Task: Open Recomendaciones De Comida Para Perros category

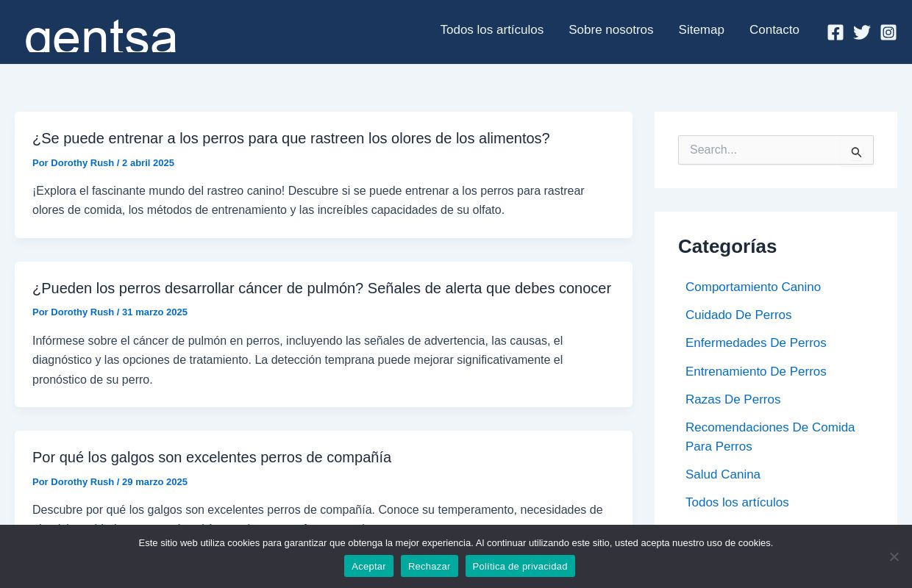Action: click(x=770, y=437)
